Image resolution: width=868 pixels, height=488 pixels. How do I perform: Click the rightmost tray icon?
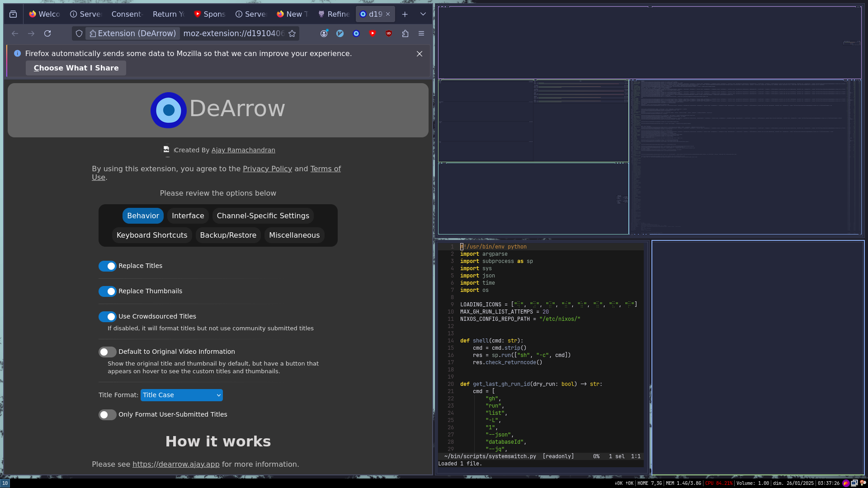[x=863, y=483]
